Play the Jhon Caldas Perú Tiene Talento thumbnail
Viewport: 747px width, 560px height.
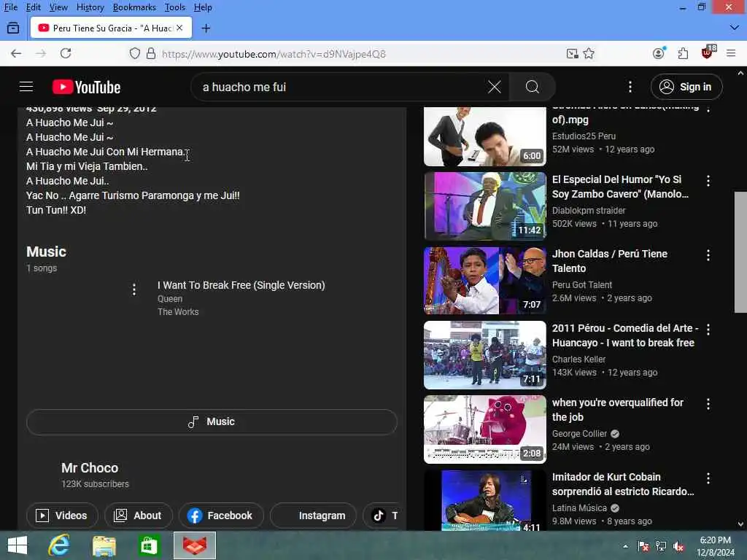485,281
